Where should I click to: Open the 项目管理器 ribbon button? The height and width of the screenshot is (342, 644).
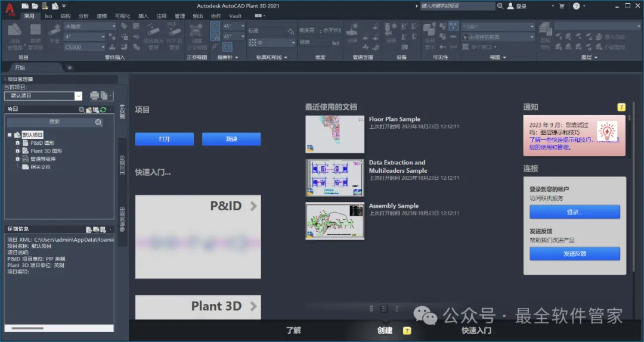pyautogui.click(x=15, y=36)
